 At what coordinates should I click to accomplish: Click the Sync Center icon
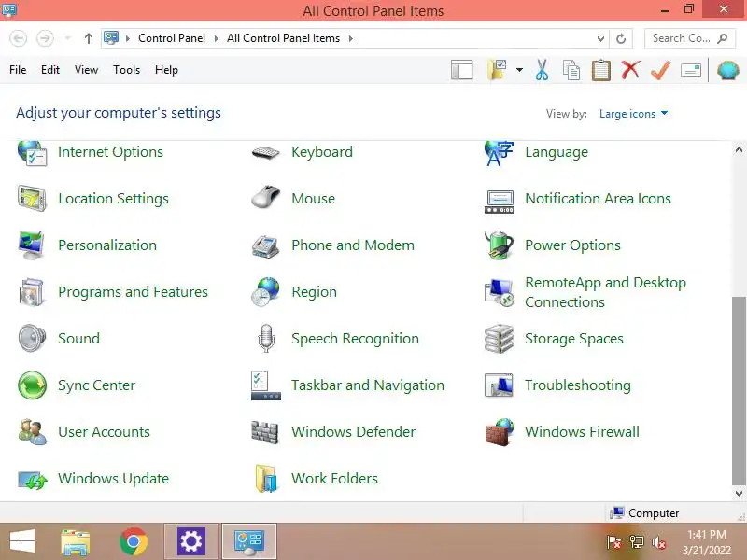tap(32, 385)
